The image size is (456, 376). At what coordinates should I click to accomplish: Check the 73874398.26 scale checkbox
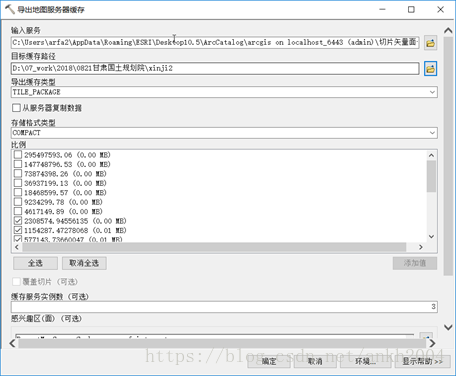(x=18, y=174)
